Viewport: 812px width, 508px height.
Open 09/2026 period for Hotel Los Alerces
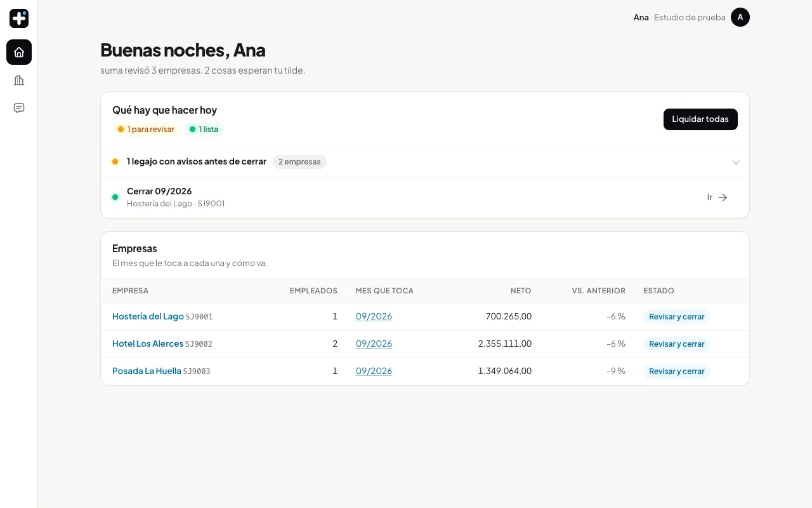tap(374, 344)
